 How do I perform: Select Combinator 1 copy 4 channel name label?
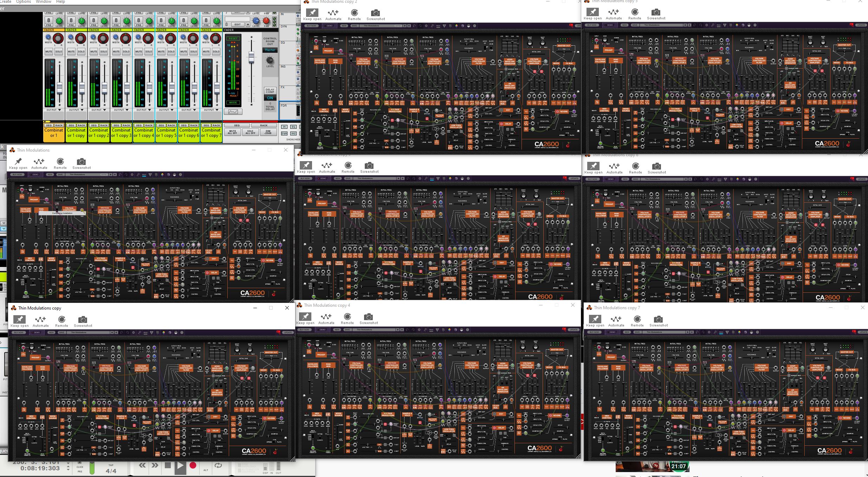[x=144, y=133]
